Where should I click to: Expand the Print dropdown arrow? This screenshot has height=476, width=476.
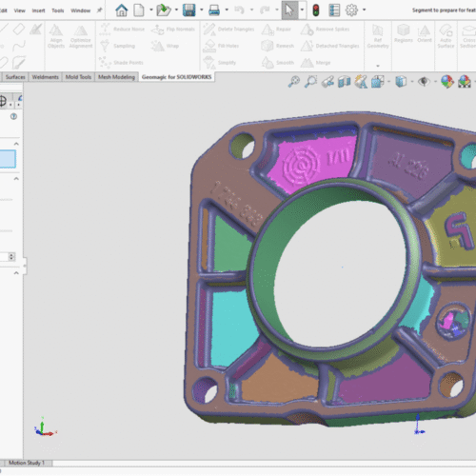(227, 10)
